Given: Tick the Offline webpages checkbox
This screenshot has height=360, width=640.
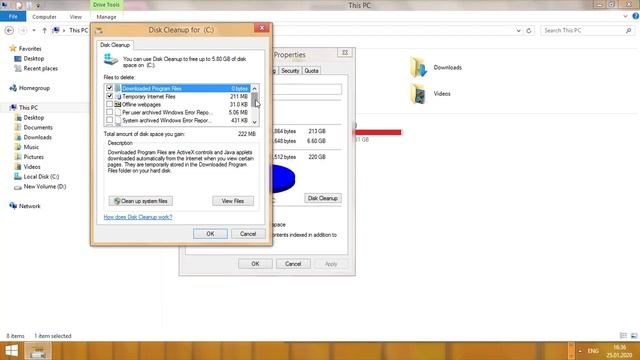Looking at the screenshot, I should [x=109, y=104].
